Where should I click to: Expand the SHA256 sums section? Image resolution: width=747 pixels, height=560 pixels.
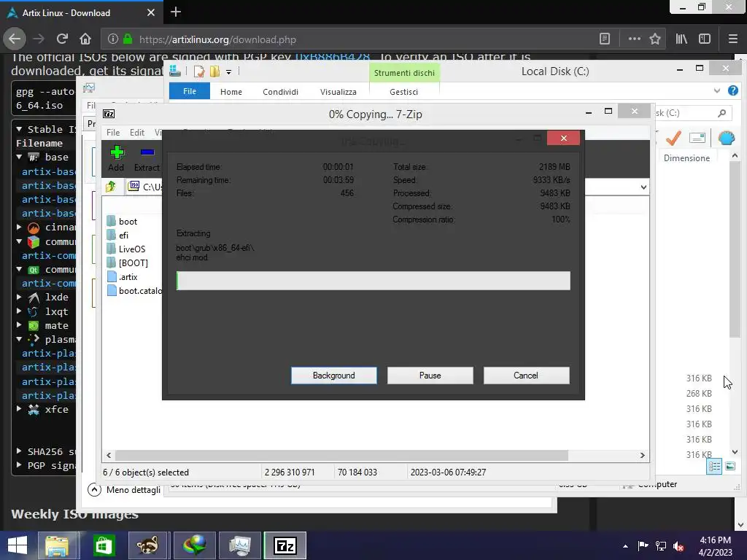tap(19, 451)
